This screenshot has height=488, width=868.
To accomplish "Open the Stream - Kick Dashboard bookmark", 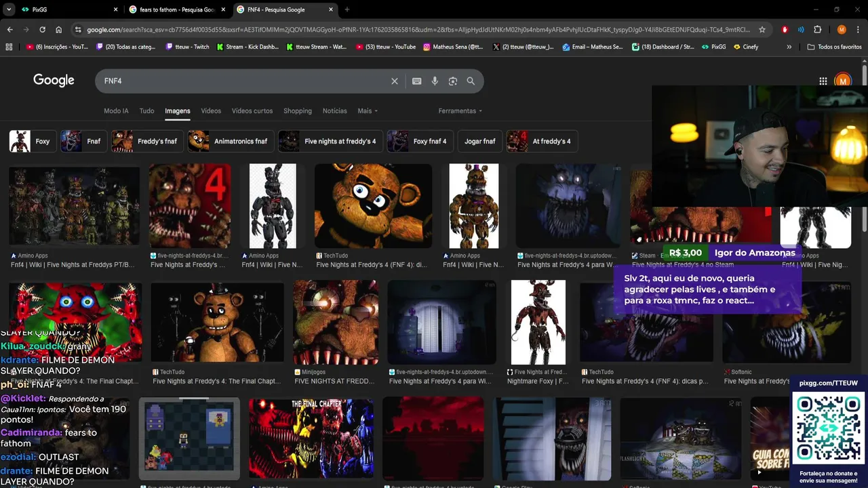I will (247, 47).
